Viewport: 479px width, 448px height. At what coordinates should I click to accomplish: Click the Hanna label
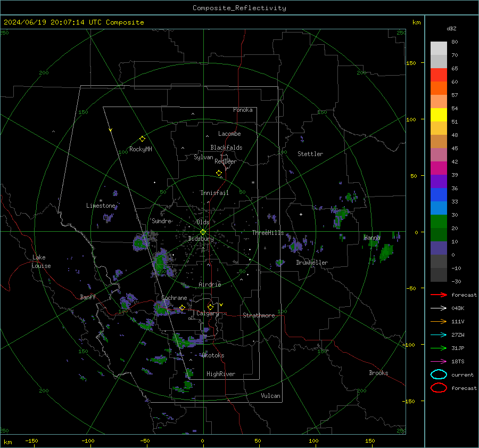click(x=372, y=238)
